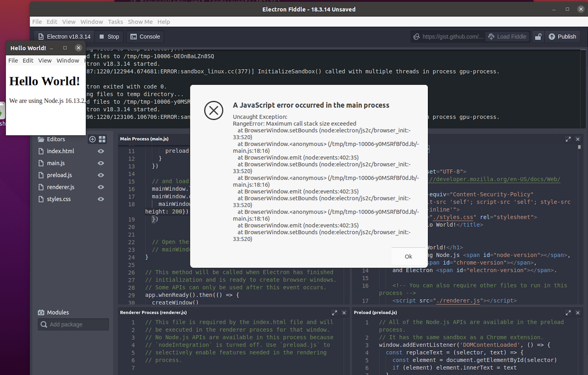The image size is (588, 375).
Task: Click the editor layout grid icon
Action: click(102, 139)
